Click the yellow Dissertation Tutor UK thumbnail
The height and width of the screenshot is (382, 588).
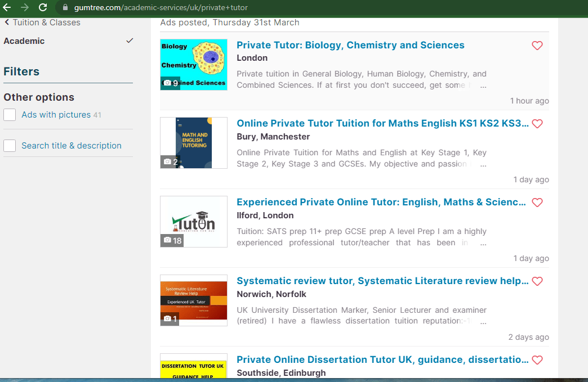point(194,366)
